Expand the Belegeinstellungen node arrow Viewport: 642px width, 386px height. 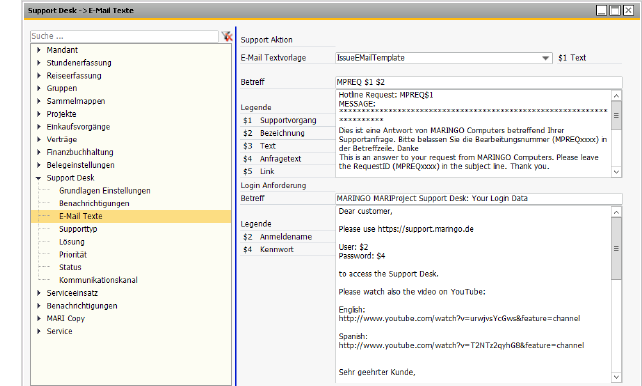pyautogui.click(x=39, y=165)
